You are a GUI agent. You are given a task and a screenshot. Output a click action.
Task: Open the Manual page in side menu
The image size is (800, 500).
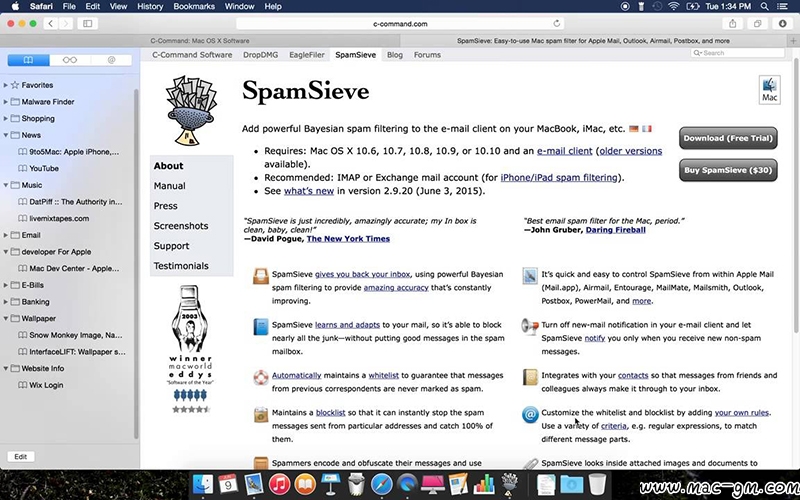(x=169, y=186)
